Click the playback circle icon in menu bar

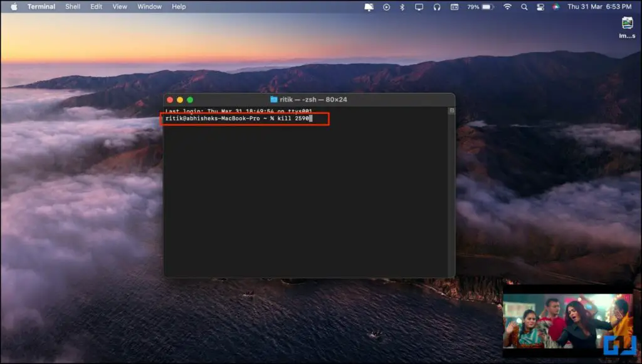[386, 7]
